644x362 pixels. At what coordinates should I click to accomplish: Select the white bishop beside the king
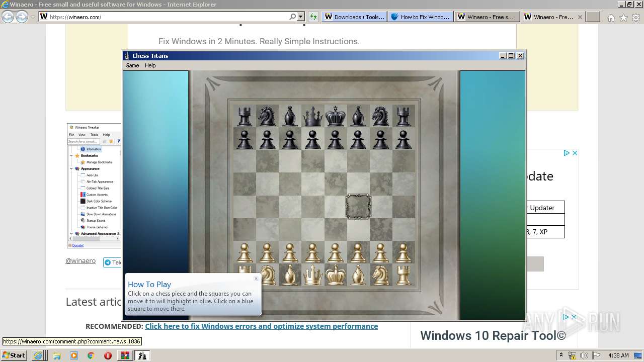click(358, 275)
